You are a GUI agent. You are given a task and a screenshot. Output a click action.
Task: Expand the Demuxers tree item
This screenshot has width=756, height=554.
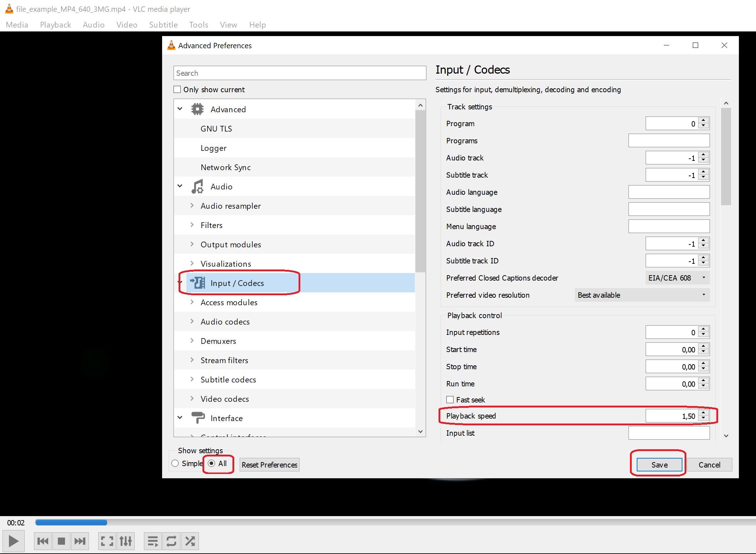(192, 341)
